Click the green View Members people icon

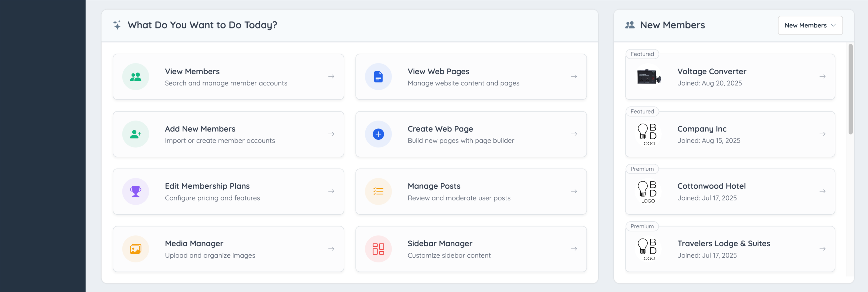[135, 77]
